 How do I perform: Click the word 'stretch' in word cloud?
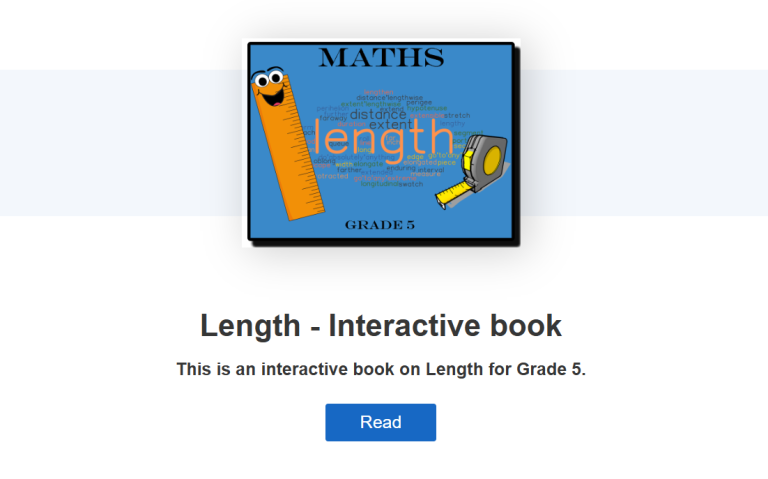click(x=457, y=116)
